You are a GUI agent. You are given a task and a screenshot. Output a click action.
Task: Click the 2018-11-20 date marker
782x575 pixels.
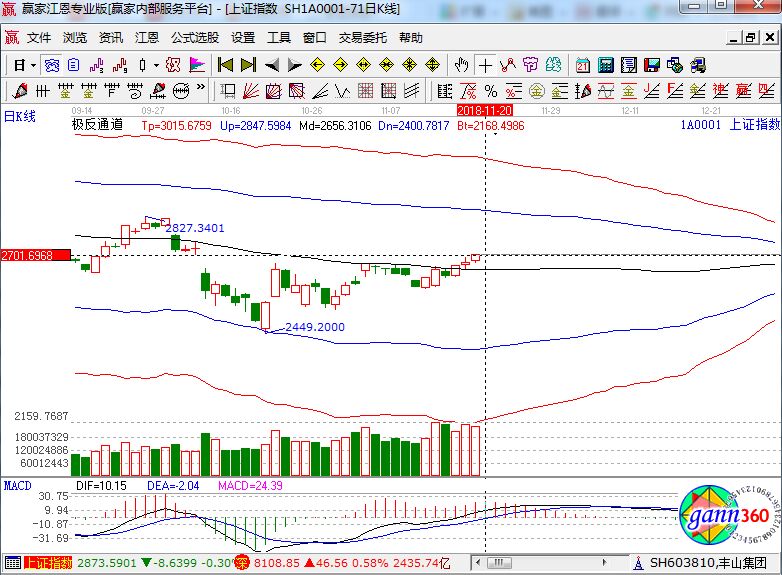point(485,109)
